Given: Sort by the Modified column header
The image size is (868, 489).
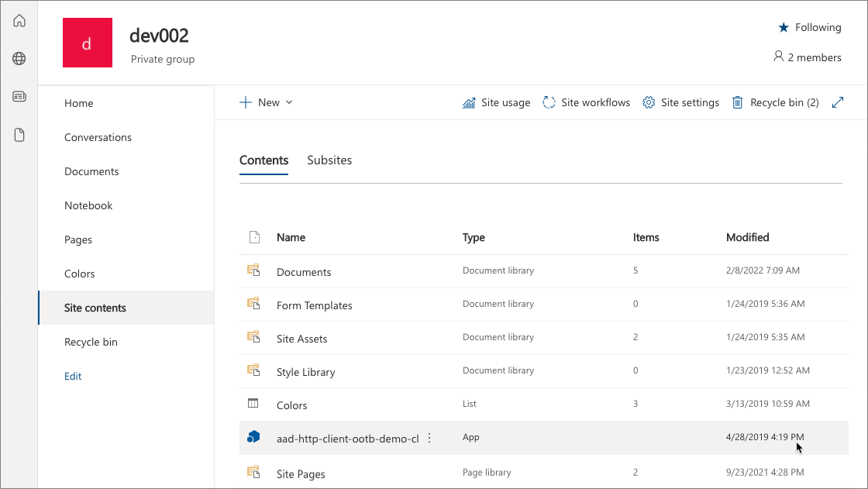Looking at the screenshot, I should (747, 238).
